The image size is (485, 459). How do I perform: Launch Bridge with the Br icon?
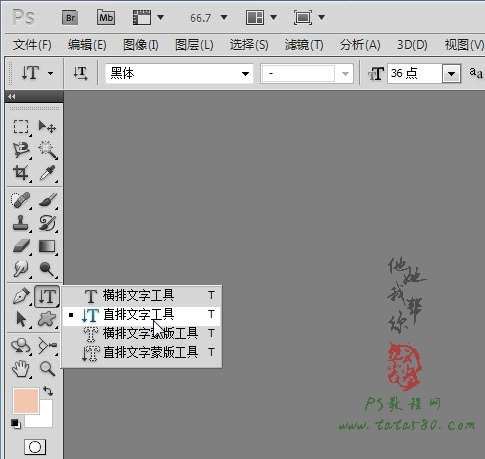(70, 17)
